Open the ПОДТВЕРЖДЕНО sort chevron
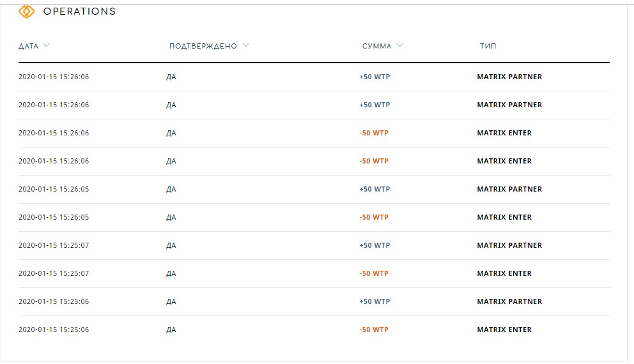Image resolution: width=634 pixels, height=364 pixels. point(246,45)
